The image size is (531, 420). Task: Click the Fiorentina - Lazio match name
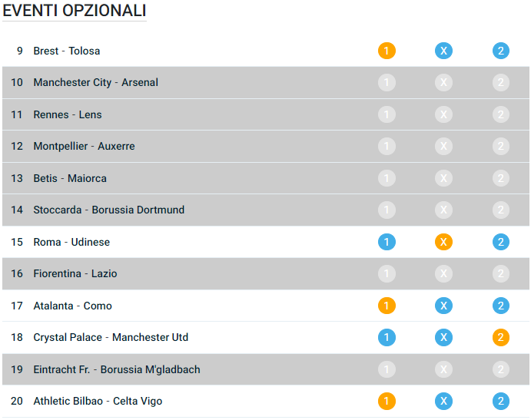75,274
